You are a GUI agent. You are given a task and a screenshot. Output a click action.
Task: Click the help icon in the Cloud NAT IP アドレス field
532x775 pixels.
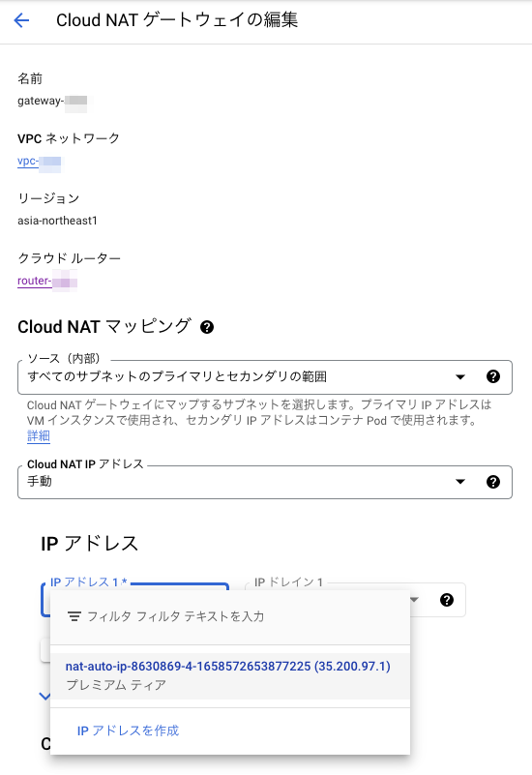pos(493,482)
